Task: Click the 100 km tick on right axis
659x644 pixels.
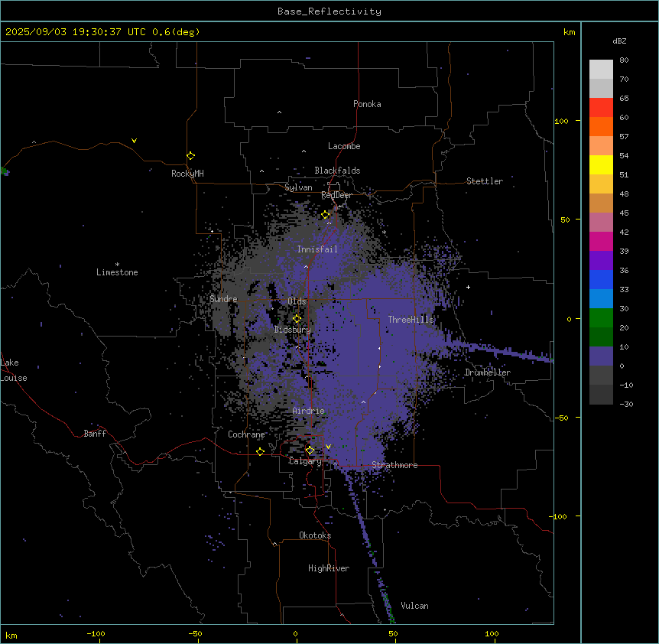Action: click(561, 121)
